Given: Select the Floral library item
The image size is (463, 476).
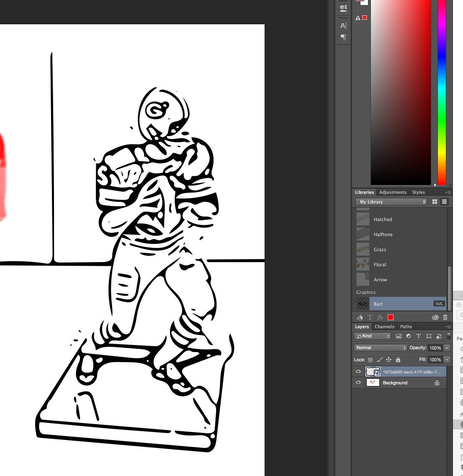Looking at the screenshot, I should coord(401,265).
